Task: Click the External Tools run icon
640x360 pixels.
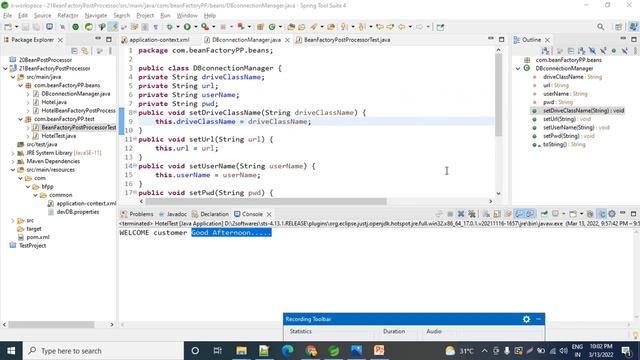Action: click(x=204, y=27)
